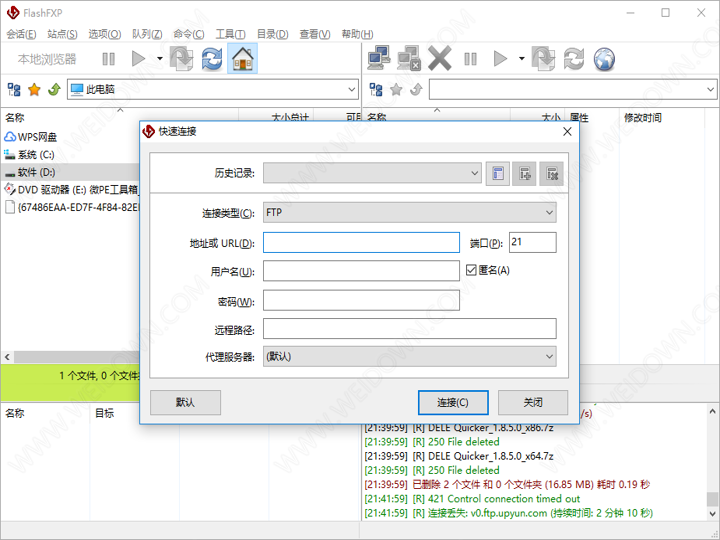Screen dimensions: 720x540
Task: Click the 用户名 input field
Action: (361, 271)
